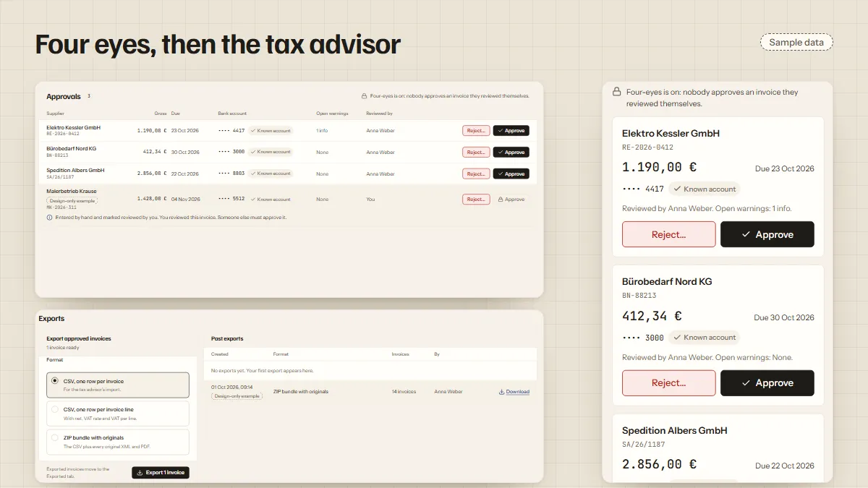Click the 'Created' header in Past exports
868x488 pixels.
pyautogui.click(x=219, y=354)
